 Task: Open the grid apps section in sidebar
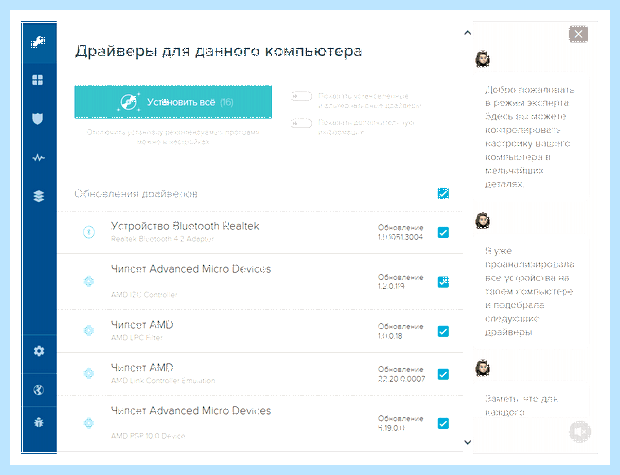click(x=38, y=80)
